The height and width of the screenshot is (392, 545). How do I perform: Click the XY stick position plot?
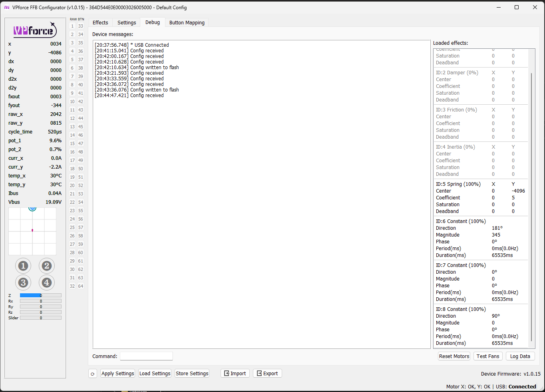coord(32,231)
